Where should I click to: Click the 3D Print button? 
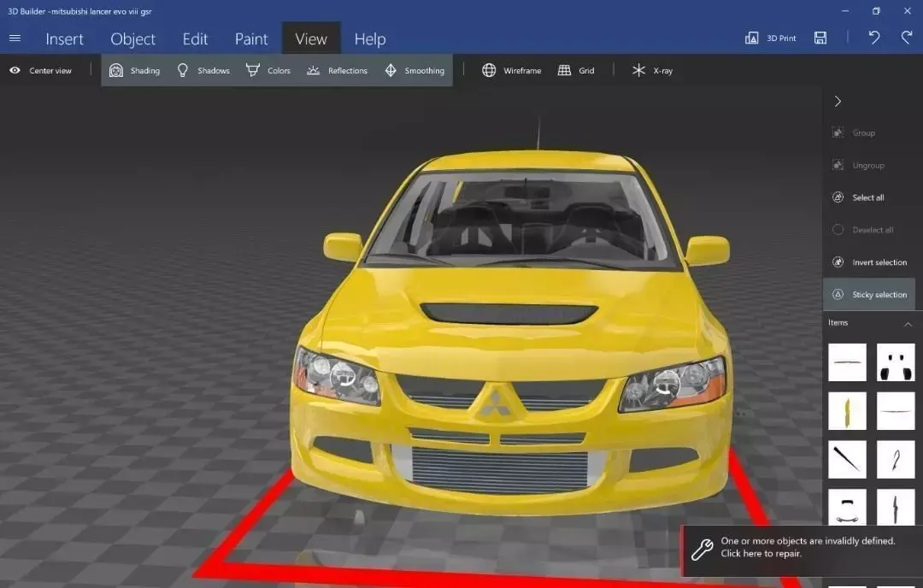pyautogui.click(x=770, y=38)
